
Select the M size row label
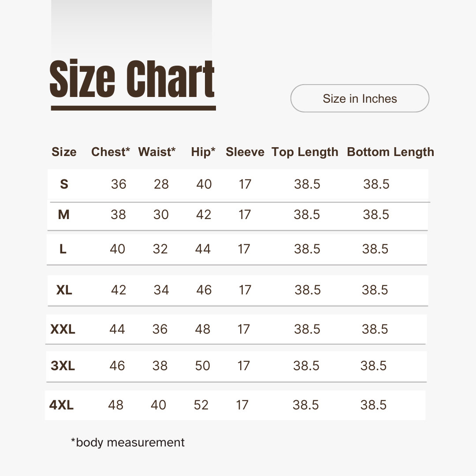[64, 215]
